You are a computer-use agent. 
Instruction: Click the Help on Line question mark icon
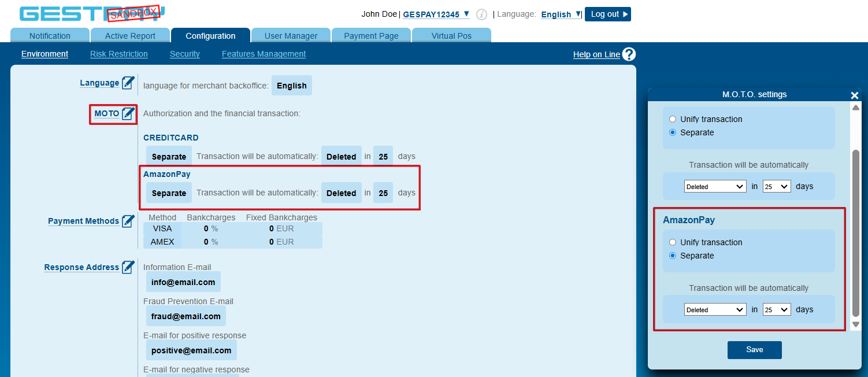[629, 54]
